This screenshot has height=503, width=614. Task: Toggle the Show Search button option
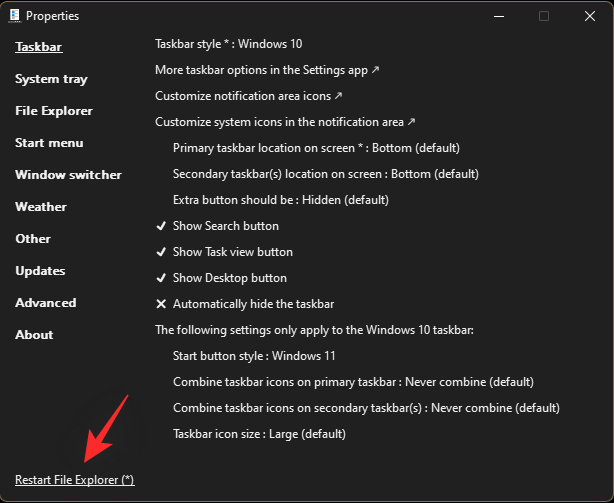pos(225,226)
